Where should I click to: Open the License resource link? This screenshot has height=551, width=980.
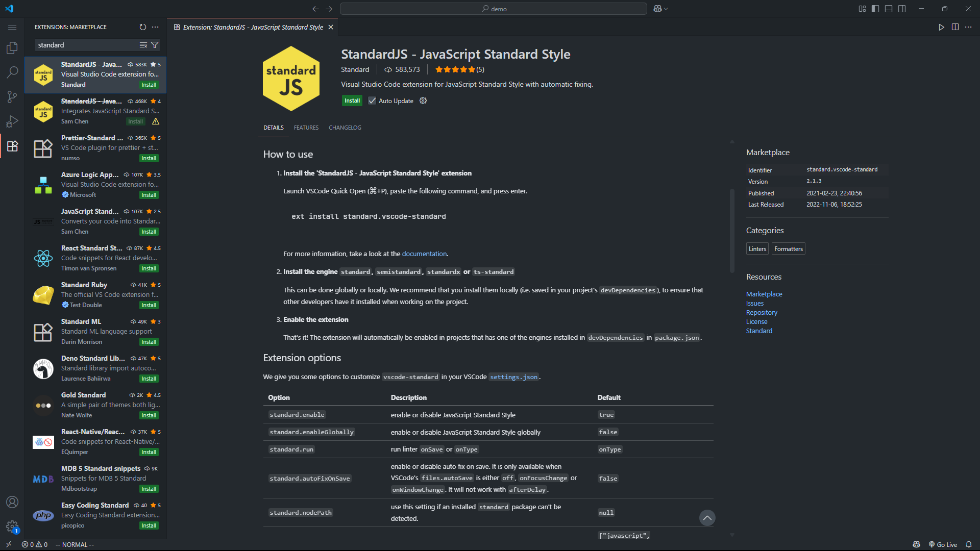[x=756, y=321]
